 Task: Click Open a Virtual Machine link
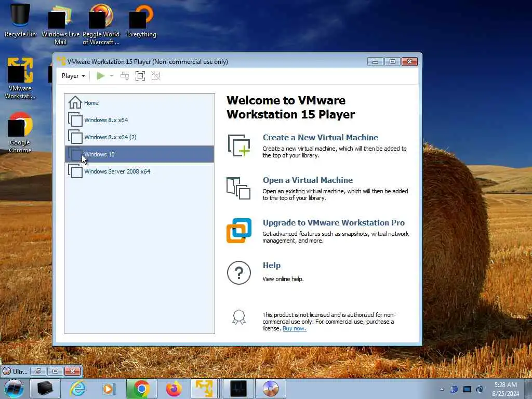308,180
